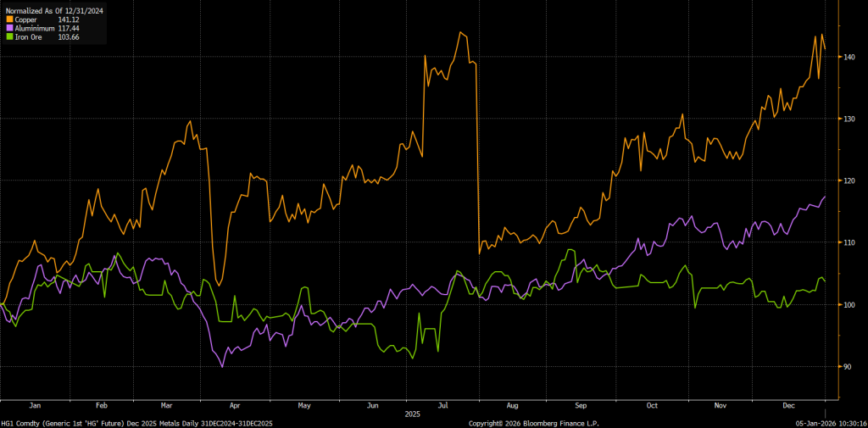Click the green Iron Ore legend swatch

coord(10,37)
